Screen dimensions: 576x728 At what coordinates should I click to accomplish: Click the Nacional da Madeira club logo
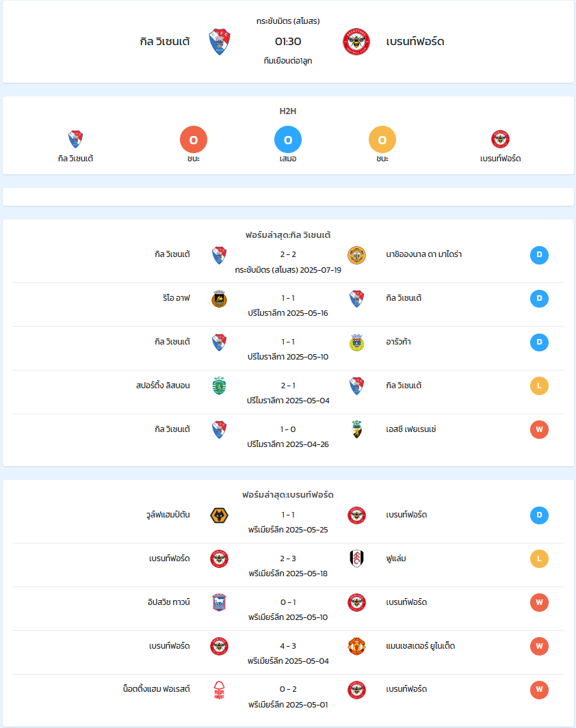[356, 256]
